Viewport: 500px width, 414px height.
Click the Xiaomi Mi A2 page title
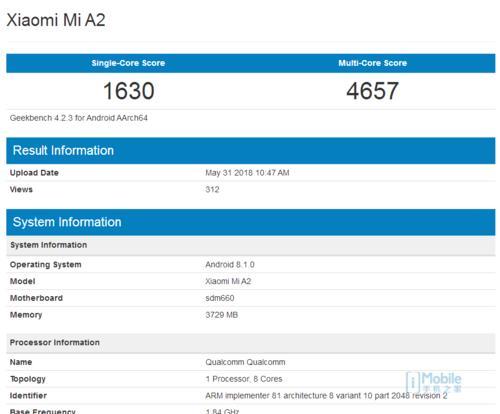(x=56, y=20)
